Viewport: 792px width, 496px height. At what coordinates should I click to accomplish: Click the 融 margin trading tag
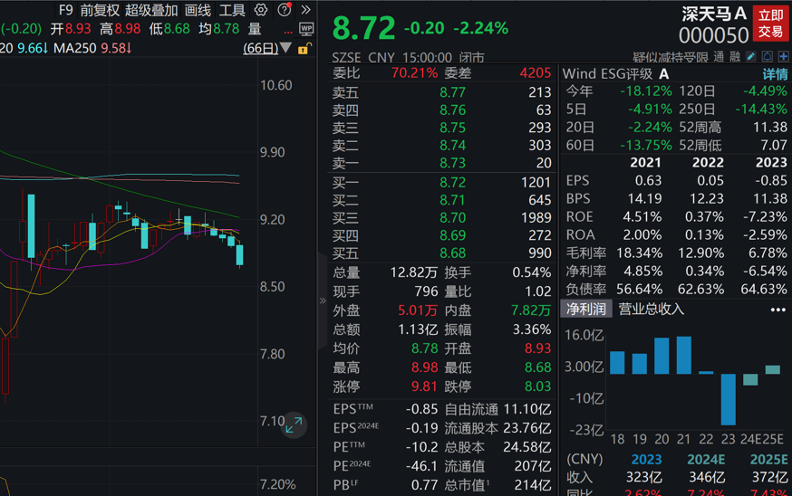(735, 57)
